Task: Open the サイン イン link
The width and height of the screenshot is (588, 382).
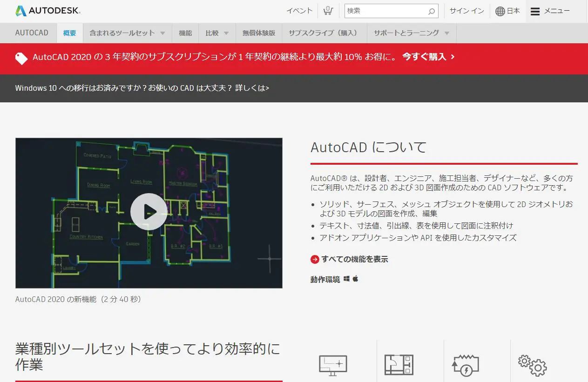Action: (x=466, y=11)
